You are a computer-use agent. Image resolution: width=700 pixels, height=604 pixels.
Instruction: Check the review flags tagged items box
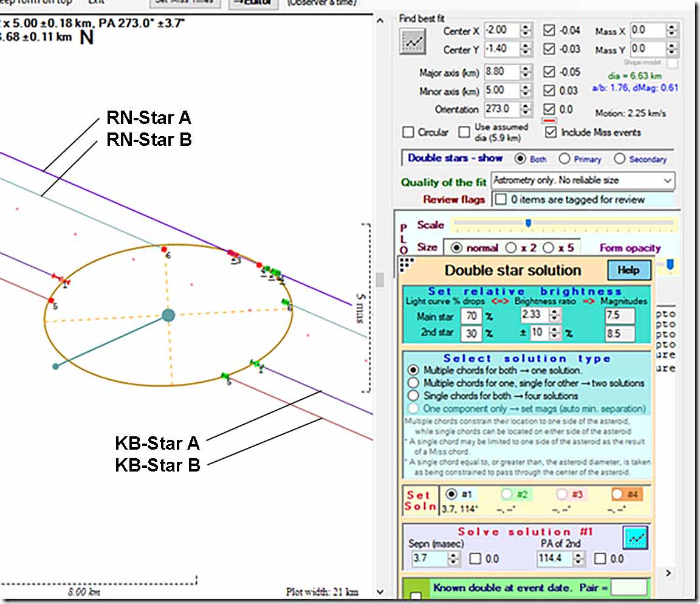pos(500,199)
